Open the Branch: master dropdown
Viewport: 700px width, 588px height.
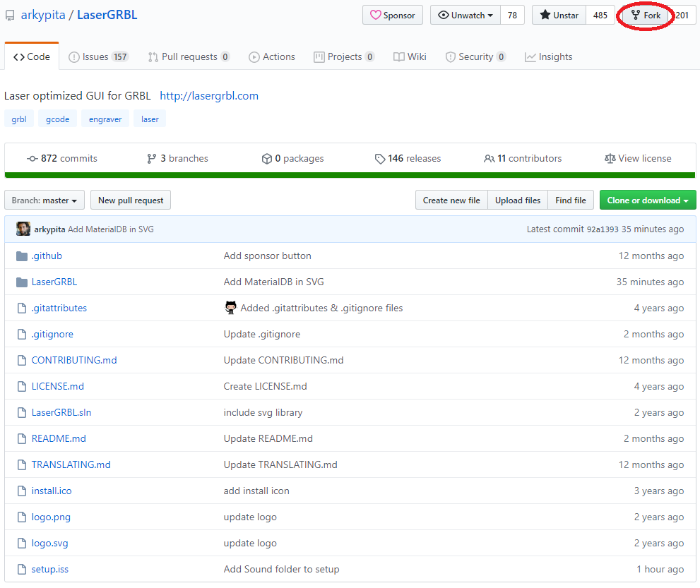pos(45,200)
